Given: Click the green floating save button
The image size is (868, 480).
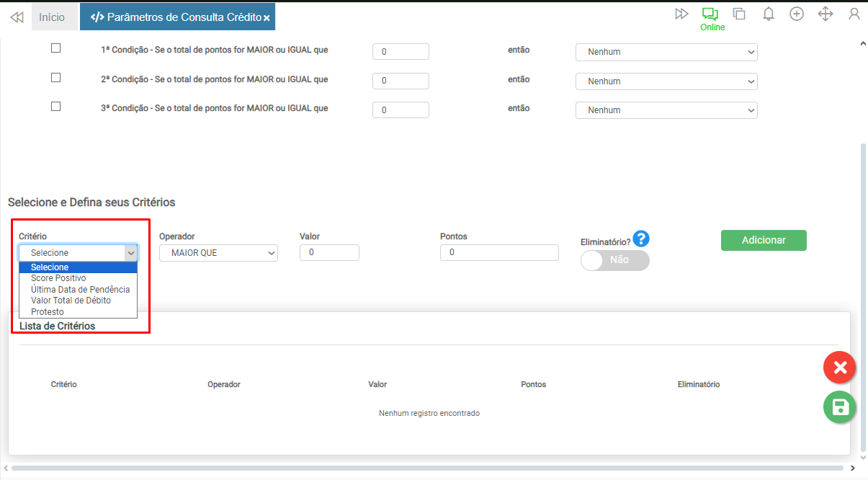Looking at the screenshot, I should click(840, 407).
